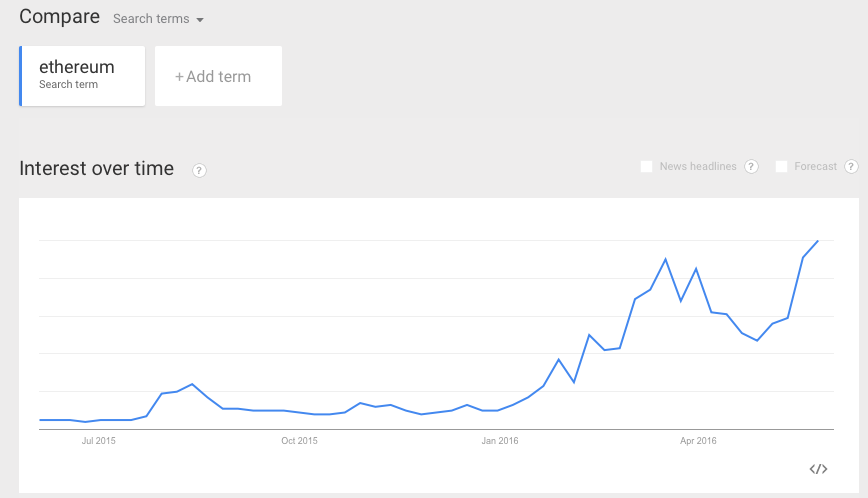
Task: Click the Interest over time heading
Action: coord(96,169)
